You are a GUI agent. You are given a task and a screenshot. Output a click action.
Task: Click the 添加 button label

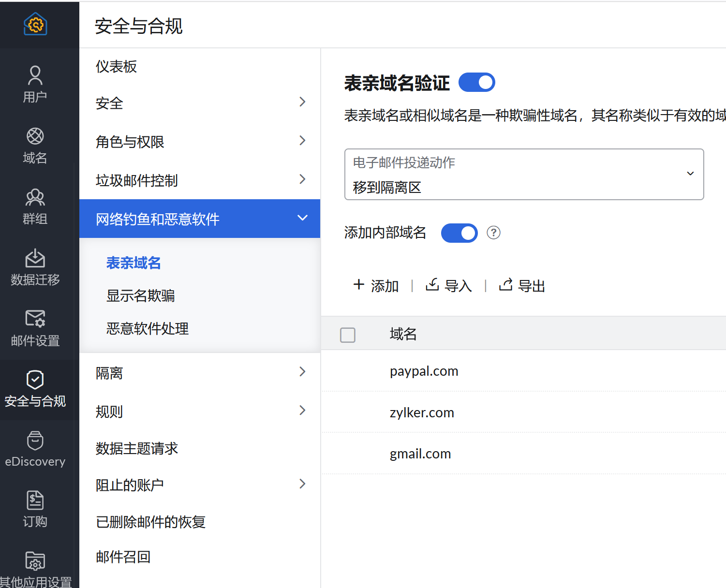tap(385, 286)
